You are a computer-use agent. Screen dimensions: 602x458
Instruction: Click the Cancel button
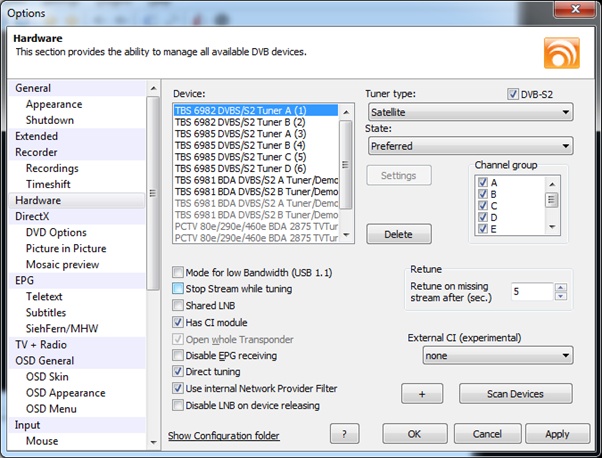[487, 434]
